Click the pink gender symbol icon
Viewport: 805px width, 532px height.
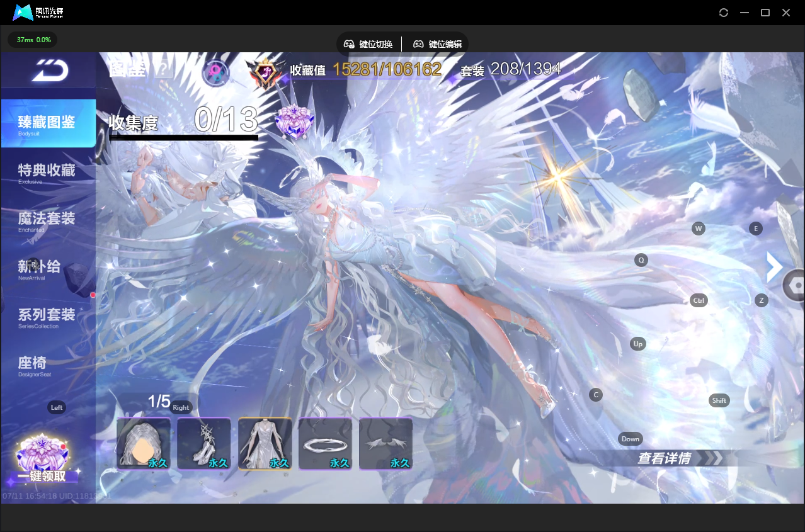[215, 73]
